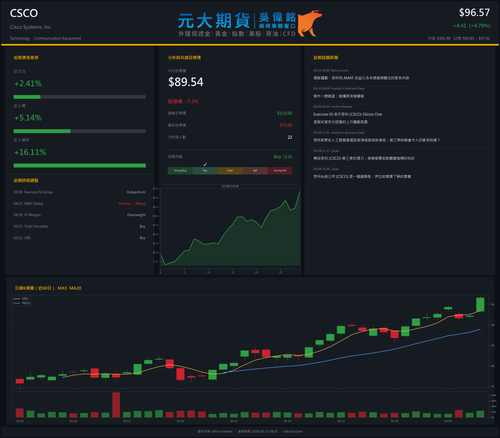Click the Technology - Communication Equipment label
The image size is (500, 438).
point(45,38)
